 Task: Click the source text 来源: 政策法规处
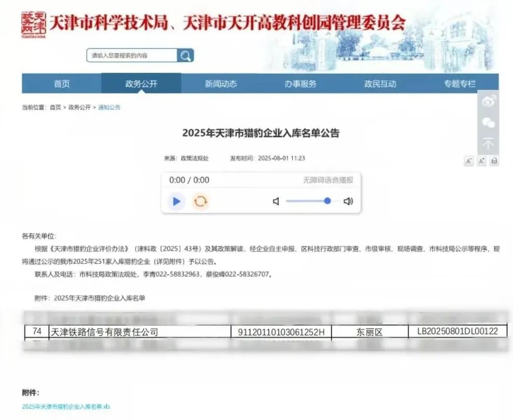tap(186, 158)
